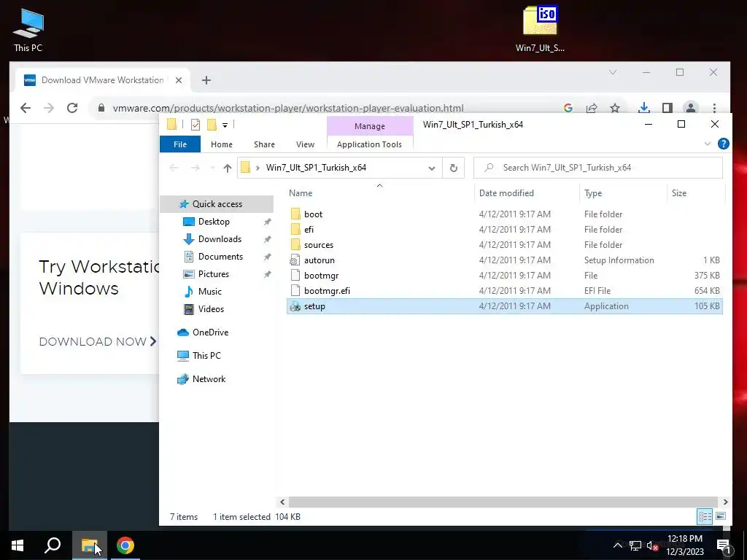Click Chrome icon on the taskbar
The image size is (747, 560).
pyautogui.click(x=125, y=545)
